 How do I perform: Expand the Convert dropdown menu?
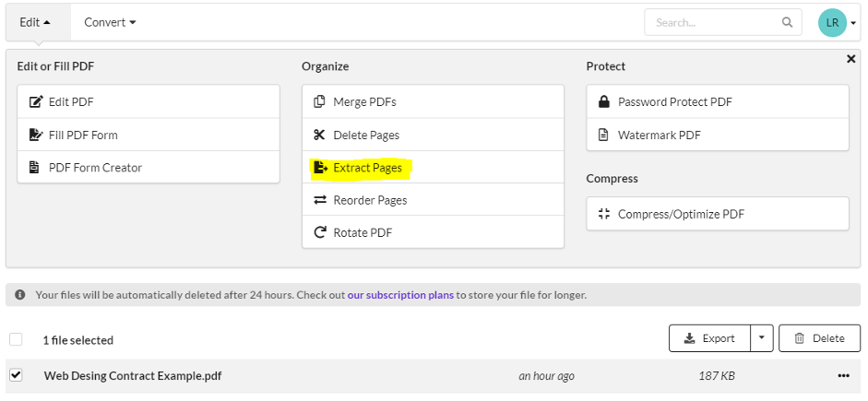click(110, 23)
